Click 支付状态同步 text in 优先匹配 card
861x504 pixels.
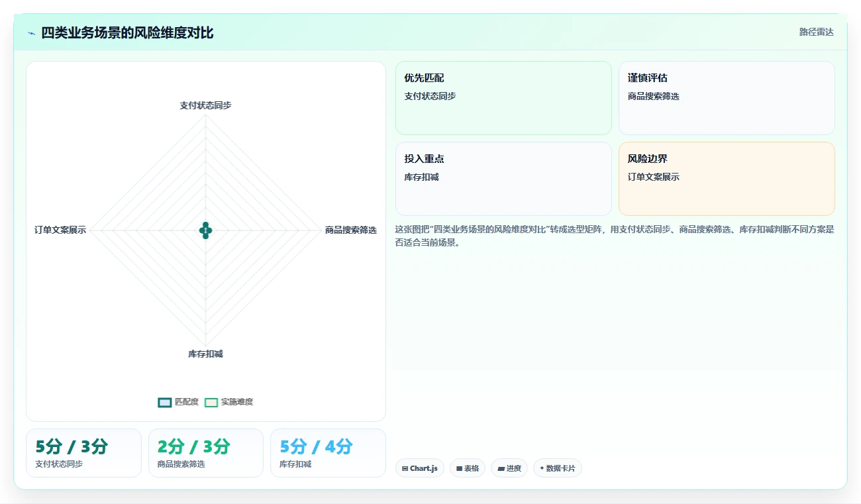pyautogui.click(x=430, y=96)
